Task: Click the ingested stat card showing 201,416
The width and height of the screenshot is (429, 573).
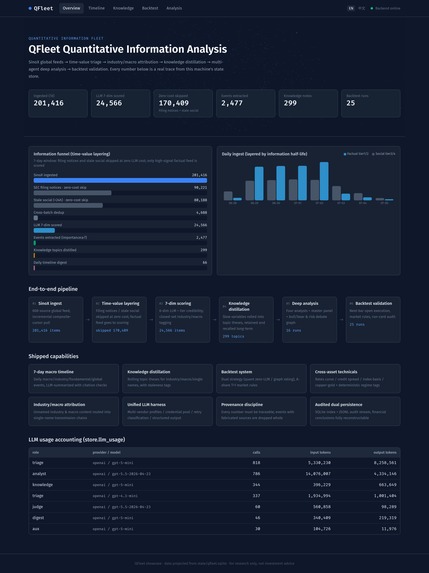Action: click(x=58, y=103)
